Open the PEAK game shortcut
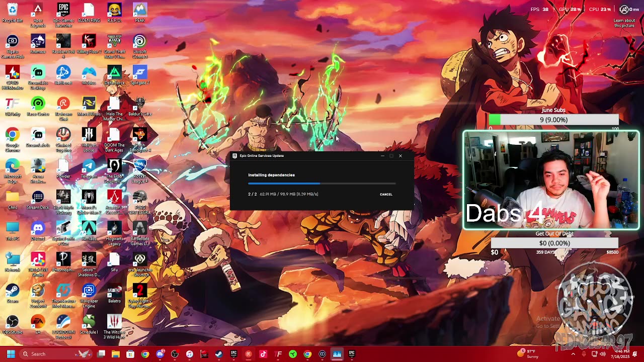The width and height of the screenshot is (644, 362). click(x=140, y=14)
